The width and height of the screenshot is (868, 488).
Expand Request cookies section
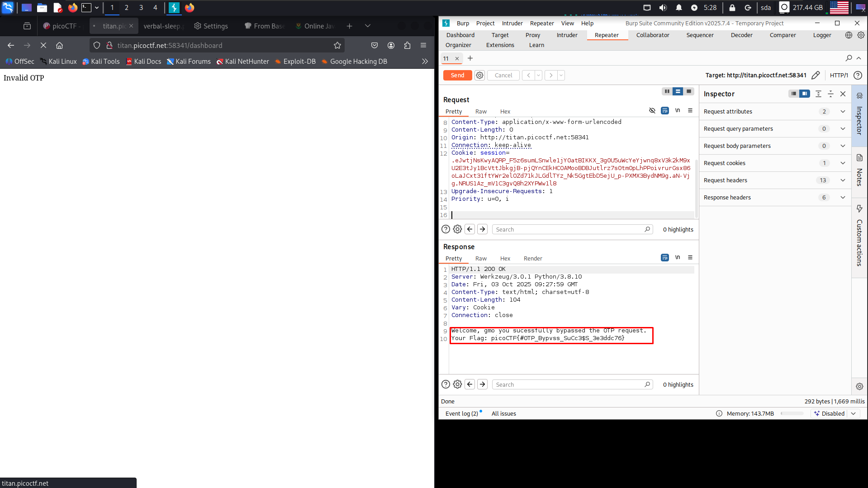(842, 163)
